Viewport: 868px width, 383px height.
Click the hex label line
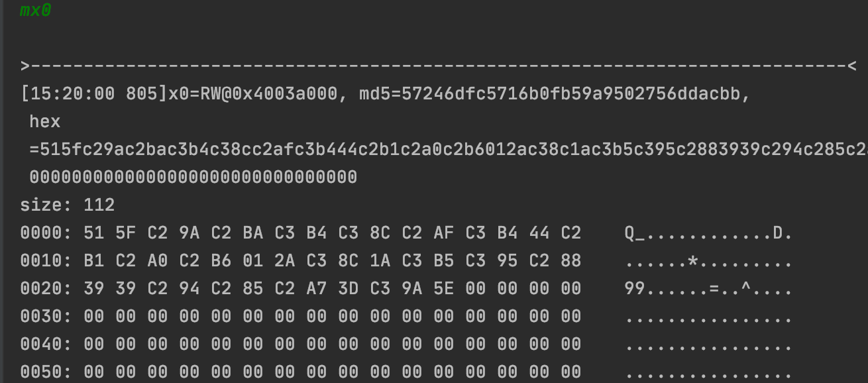pos(45,122)
